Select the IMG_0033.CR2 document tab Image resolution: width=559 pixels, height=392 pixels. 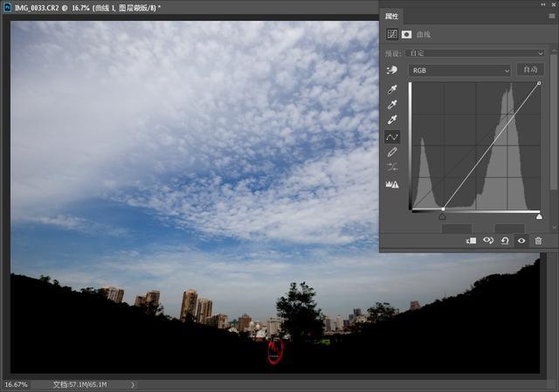tap(87, 7)
